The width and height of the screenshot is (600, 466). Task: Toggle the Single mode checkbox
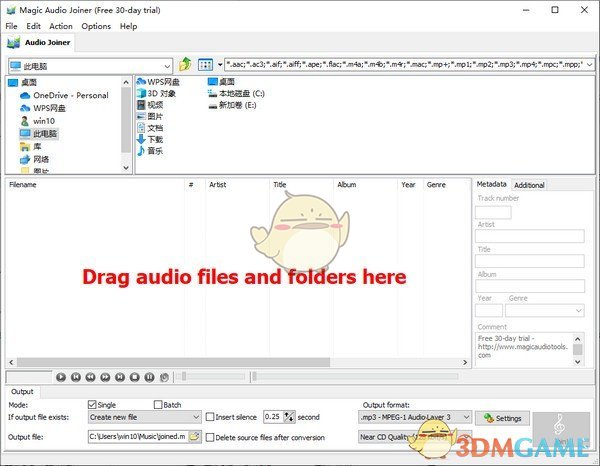click(92, 404)
